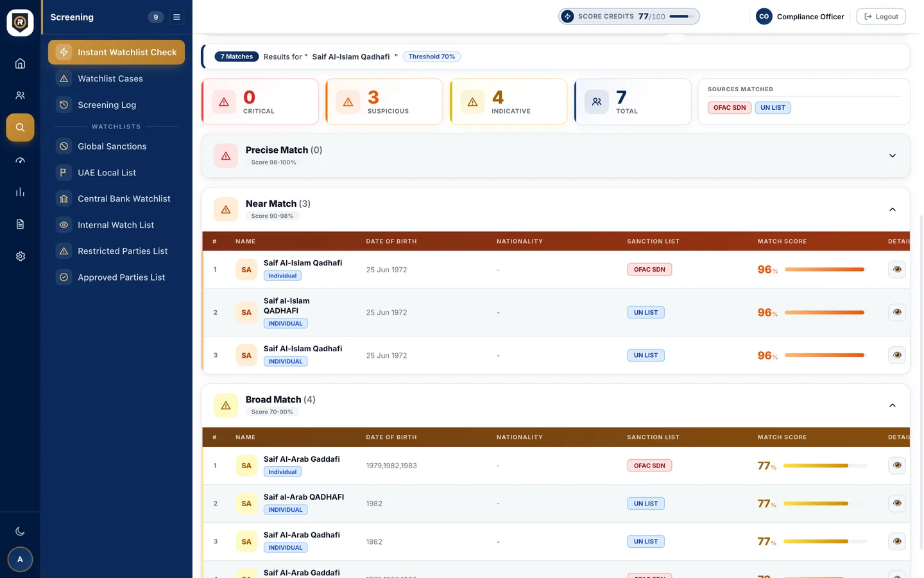The width and height of the screenshot is (924, 578).
Task: Select the Critical count card icon
Action: 224,101
